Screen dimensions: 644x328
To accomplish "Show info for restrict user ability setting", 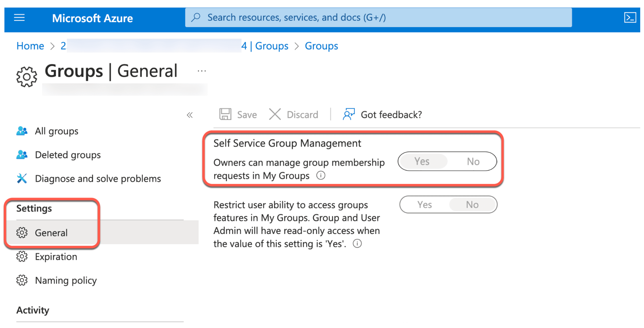I will tap(357, 243).
